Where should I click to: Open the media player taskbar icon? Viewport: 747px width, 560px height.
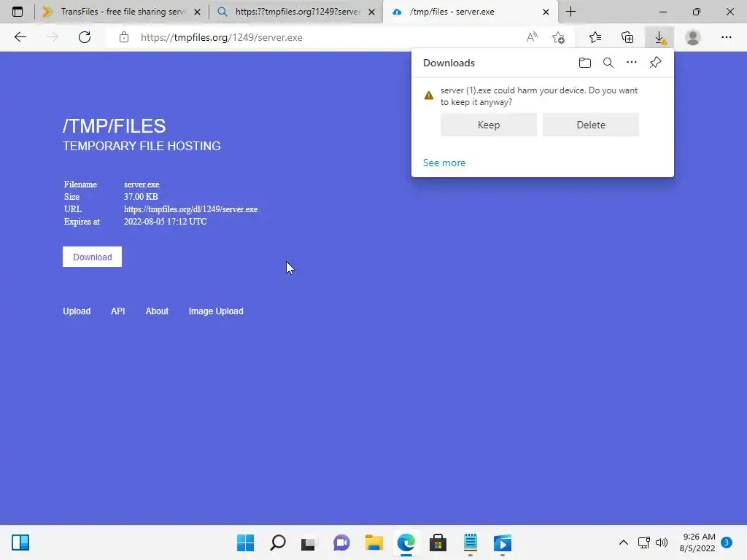click(503, 542)
